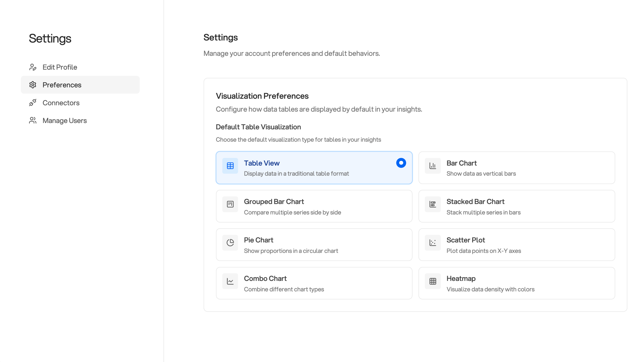Image resolution: width=644 pixels, height=362 pixels.
Task: Select the Scatter Plot option card
Action: coord(517,244)
